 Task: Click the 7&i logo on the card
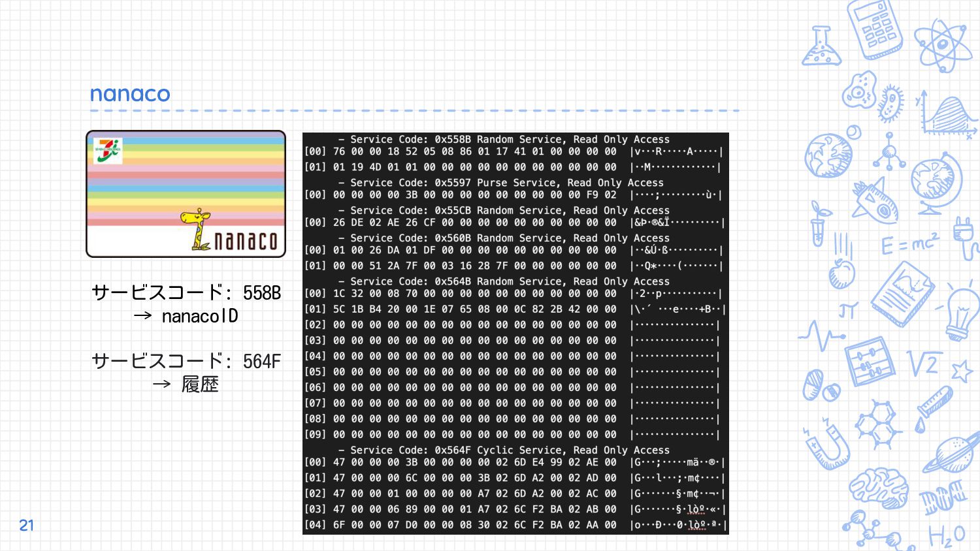108,150
